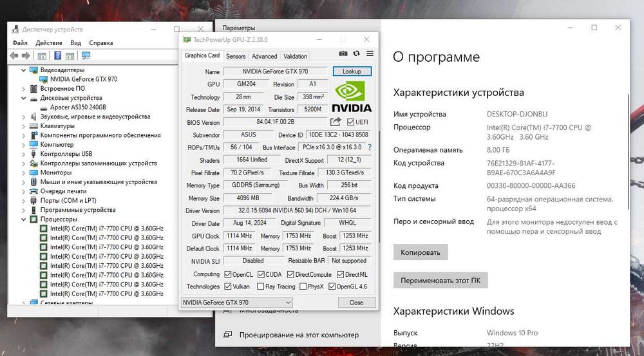The image size is (644, 356).
Task: Click the GPU Name field showing GTX 970
Action: (275, 71)
